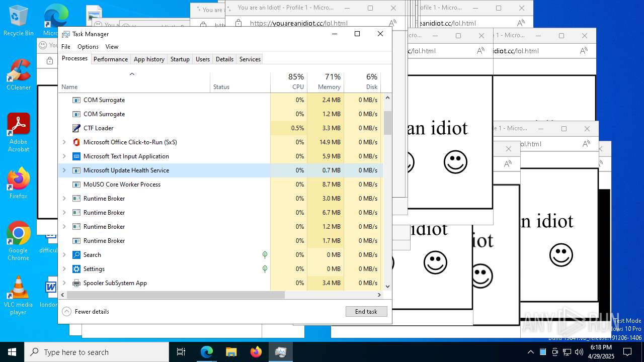Switch to the Services tab
Screen dimensions: 644x362
tap(250, 59)
